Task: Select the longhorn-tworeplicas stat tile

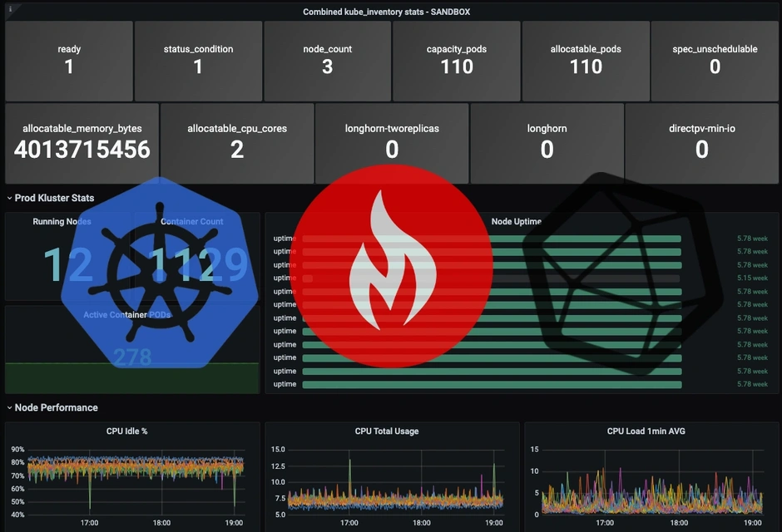Action: coord(392,144)
